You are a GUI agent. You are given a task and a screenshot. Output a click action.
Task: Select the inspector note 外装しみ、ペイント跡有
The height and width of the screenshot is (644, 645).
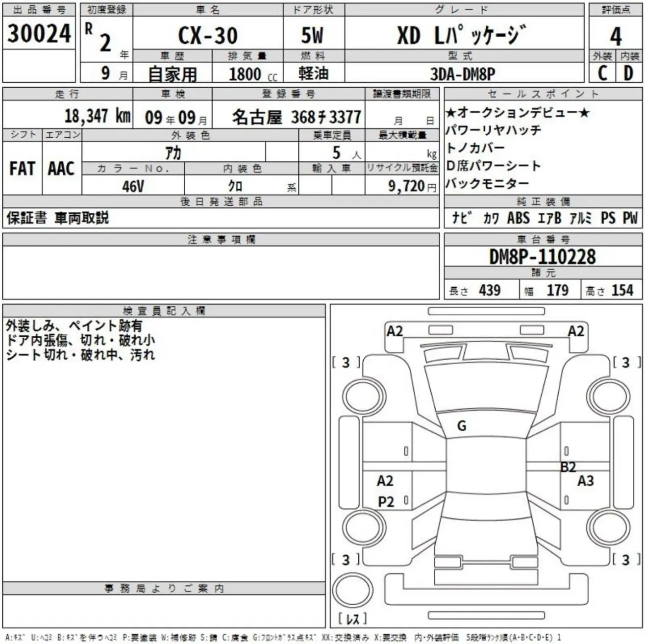coord(74,326)
